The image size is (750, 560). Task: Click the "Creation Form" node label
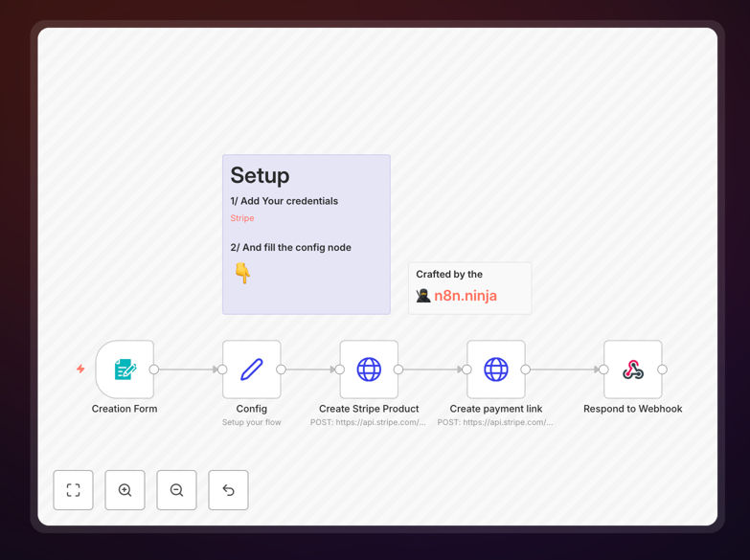click(x=125, y=409)
